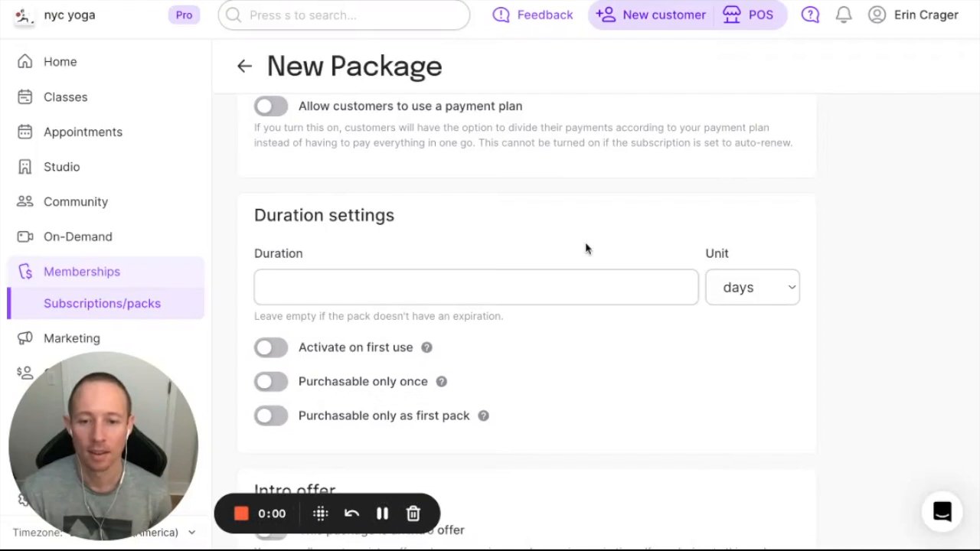Click the back arrow beside New Package
Image resolution: width=980 pixels, height=551 pixels.
(x=244, y=67)
